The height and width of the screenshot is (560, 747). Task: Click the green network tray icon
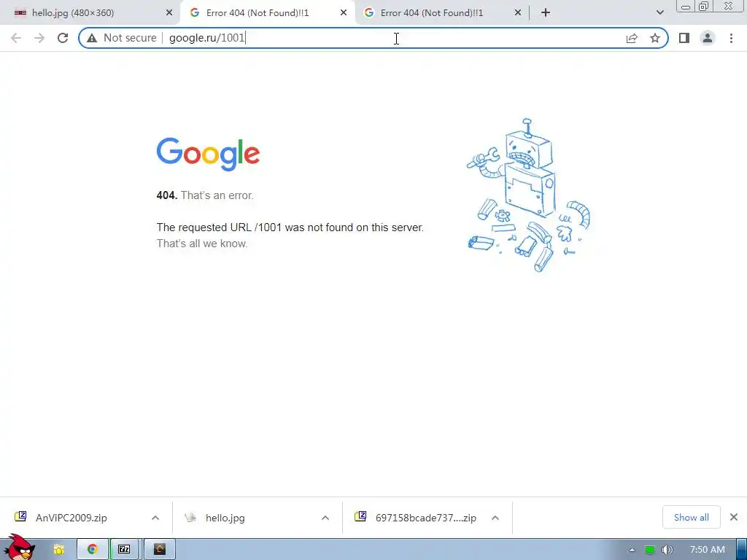649,550
